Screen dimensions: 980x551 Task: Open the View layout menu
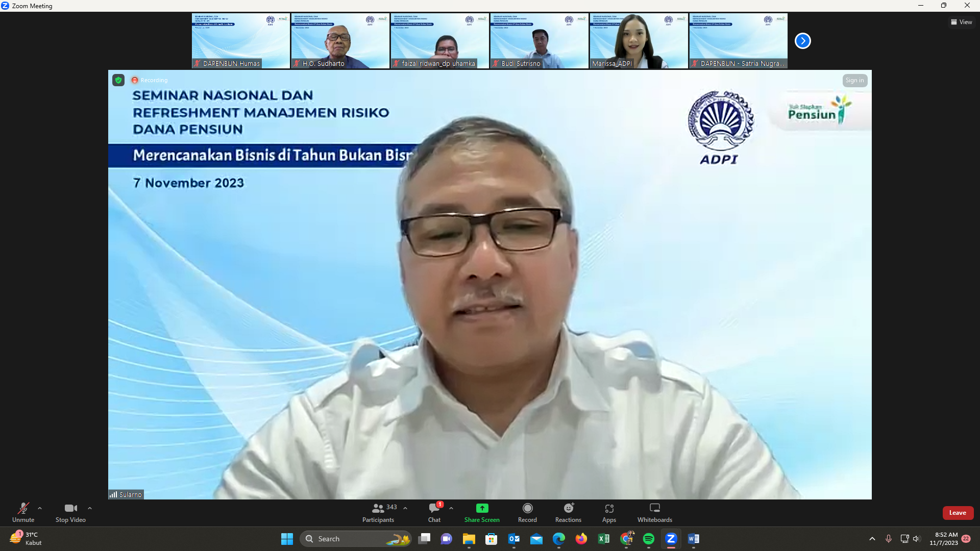pyautogui.click(x=961, y=22)
